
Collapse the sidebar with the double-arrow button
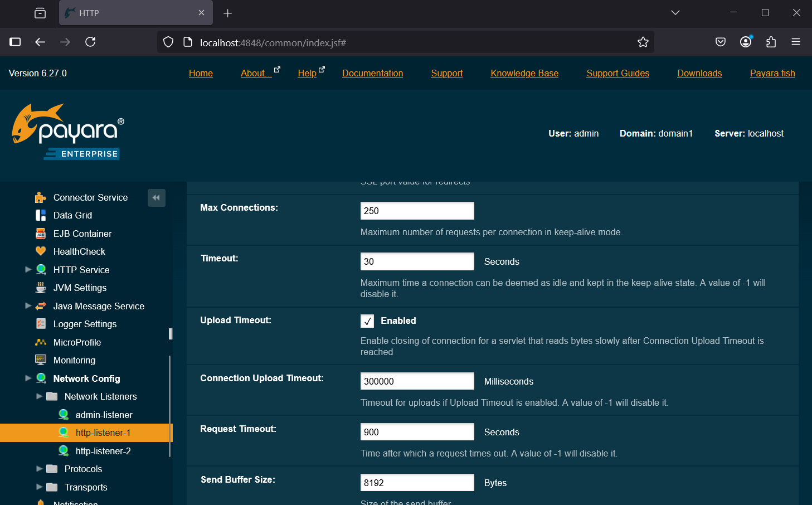[x=156, y=198]
